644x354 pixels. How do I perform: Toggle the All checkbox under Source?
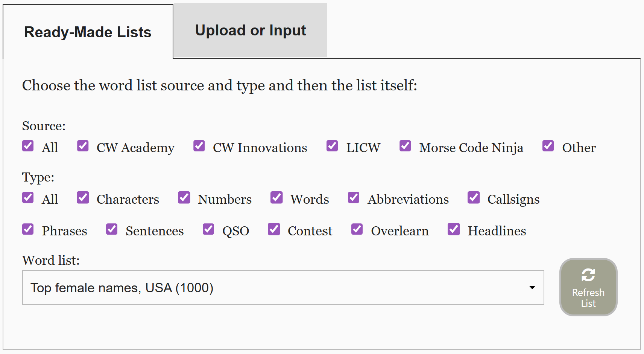tap(28, 146)
